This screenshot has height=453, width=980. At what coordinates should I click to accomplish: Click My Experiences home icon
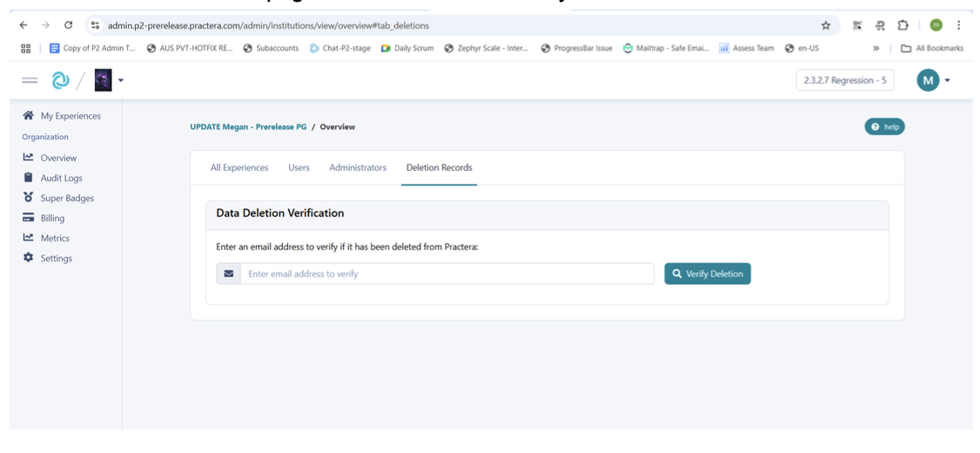coord(29,116)
